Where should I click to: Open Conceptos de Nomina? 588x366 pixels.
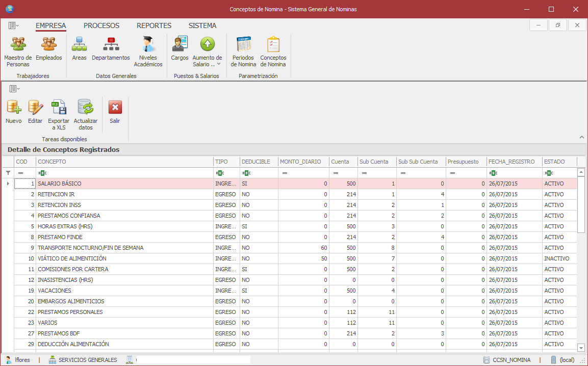[273, 52]
